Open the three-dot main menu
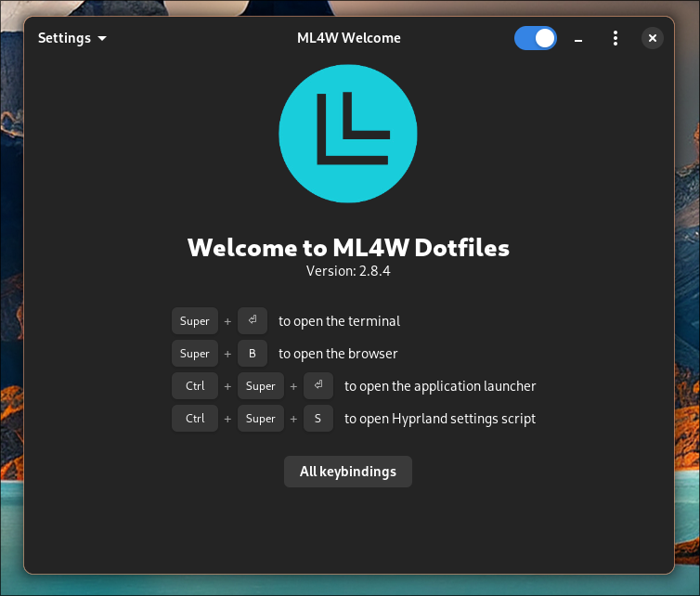 [x=615, y=38]
